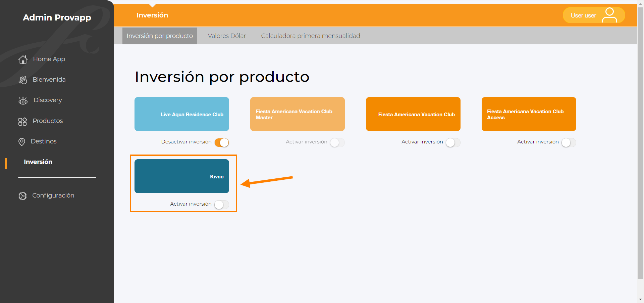
Task: Activate inversión for Fiesta Americana Vacation Club Access
Action: click(569, 142)
